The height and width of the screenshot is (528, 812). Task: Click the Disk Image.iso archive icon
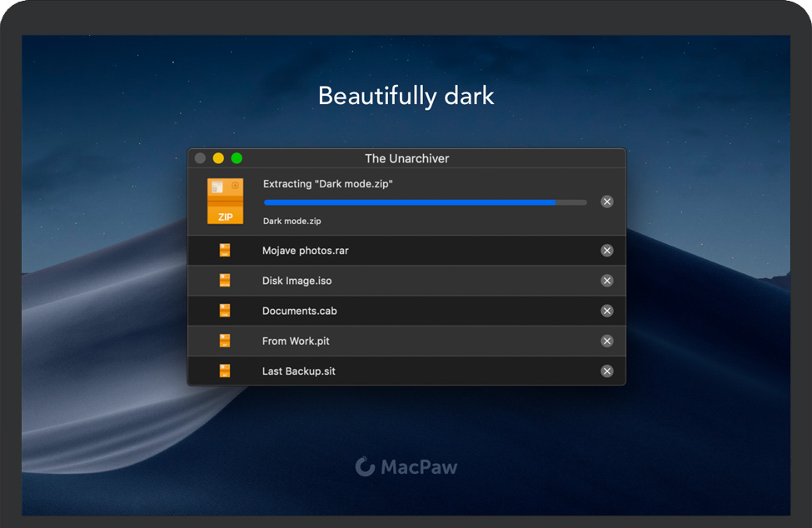[225, 281]
